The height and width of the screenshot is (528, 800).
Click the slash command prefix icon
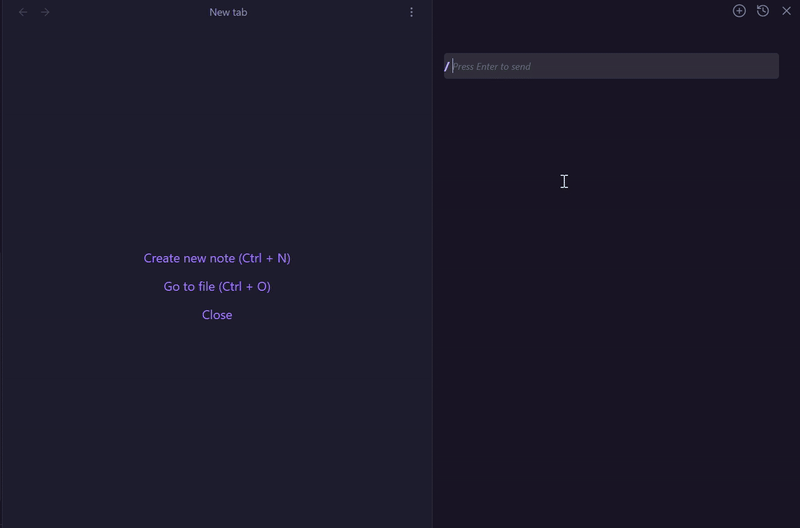447,66
